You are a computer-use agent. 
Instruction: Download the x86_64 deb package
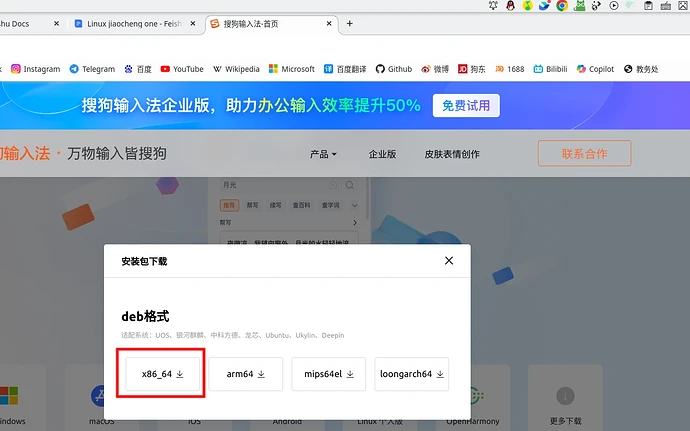[x=162, y=374]
